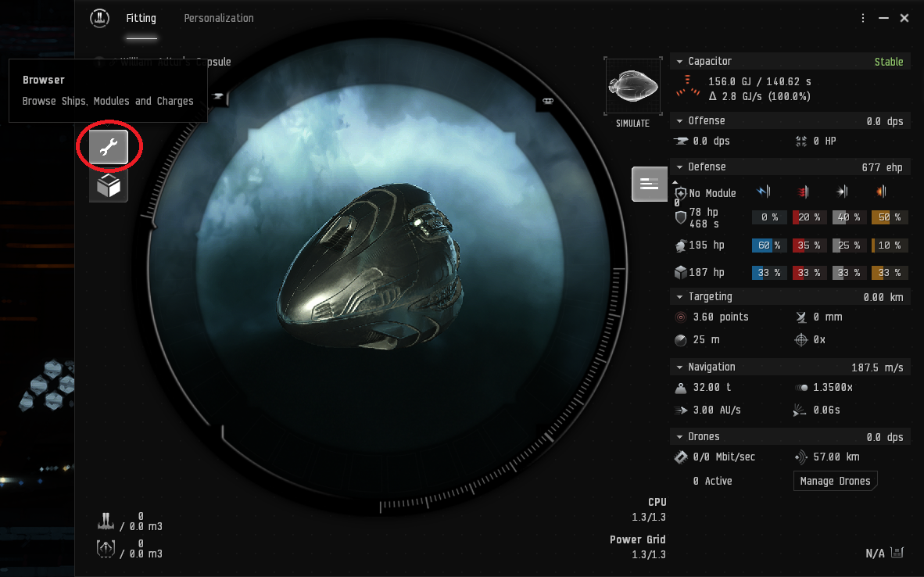
Task: Click the drone bay icon at bottom left
Action: click(106, 549)
